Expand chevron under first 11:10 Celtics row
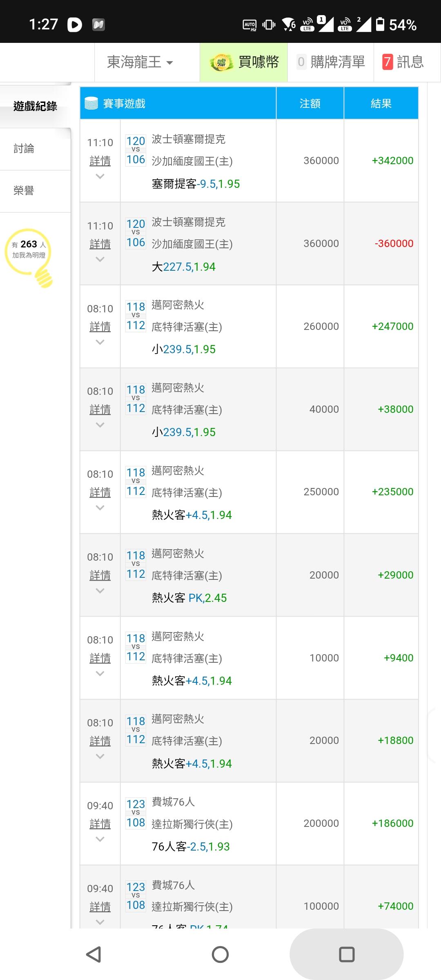This screenshot has height=980, width=441. point(100,176)
